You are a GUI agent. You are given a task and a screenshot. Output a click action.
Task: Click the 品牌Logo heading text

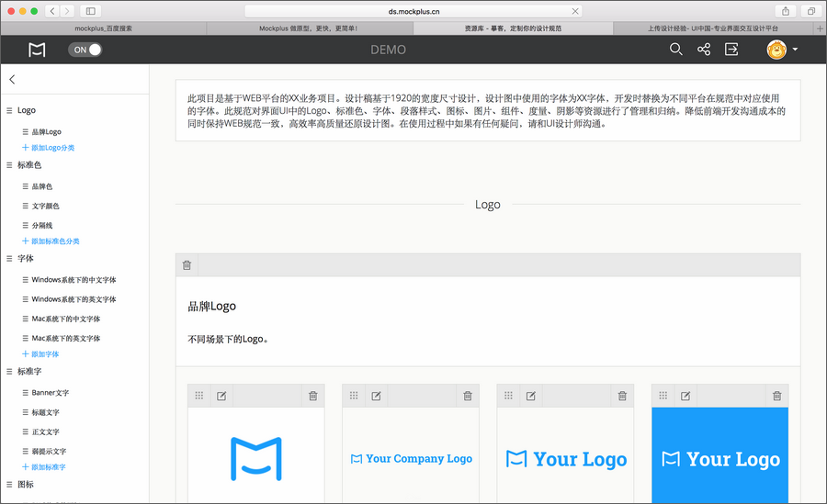212,307
